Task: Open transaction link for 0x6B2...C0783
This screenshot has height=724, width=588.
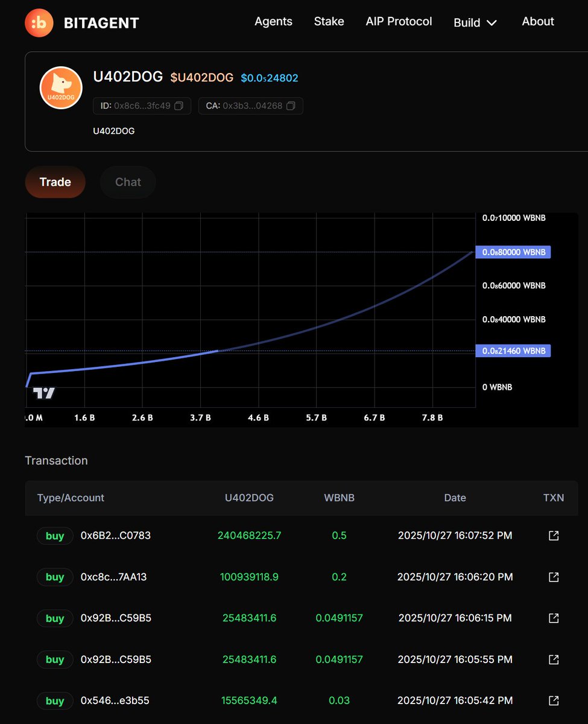Action: (x=553, y=536)
